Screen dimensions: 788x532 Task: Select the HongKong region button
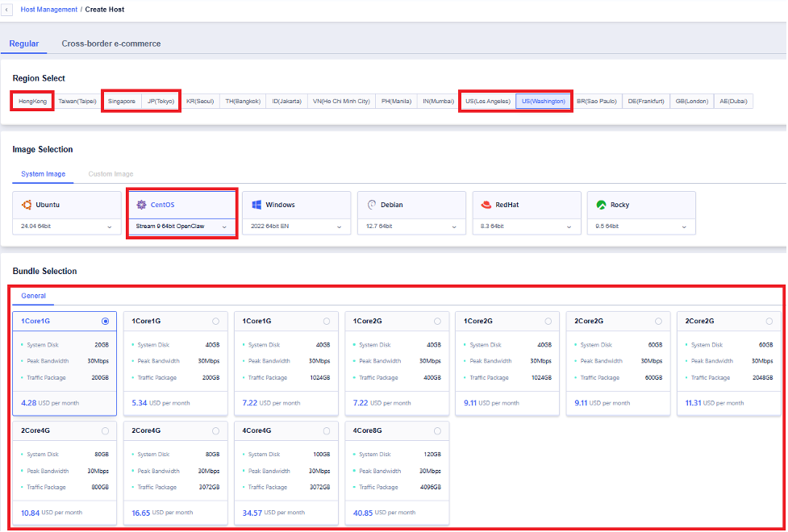pos(33,102)
